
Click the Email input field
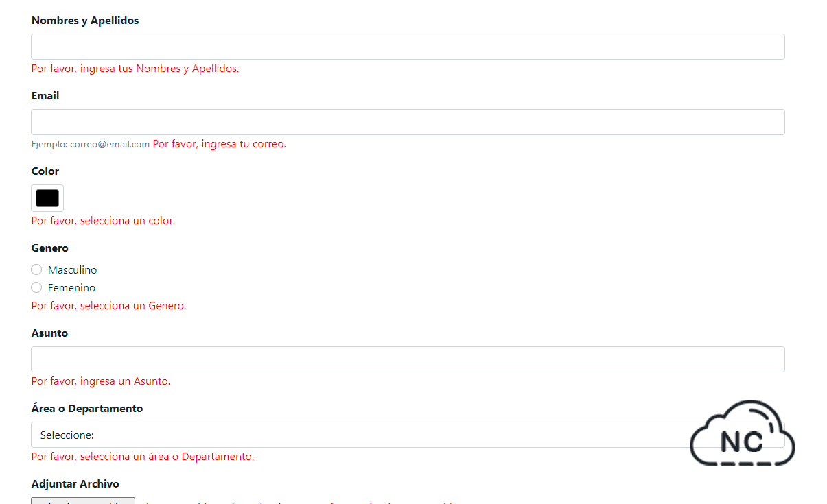[x=408, y=121]
